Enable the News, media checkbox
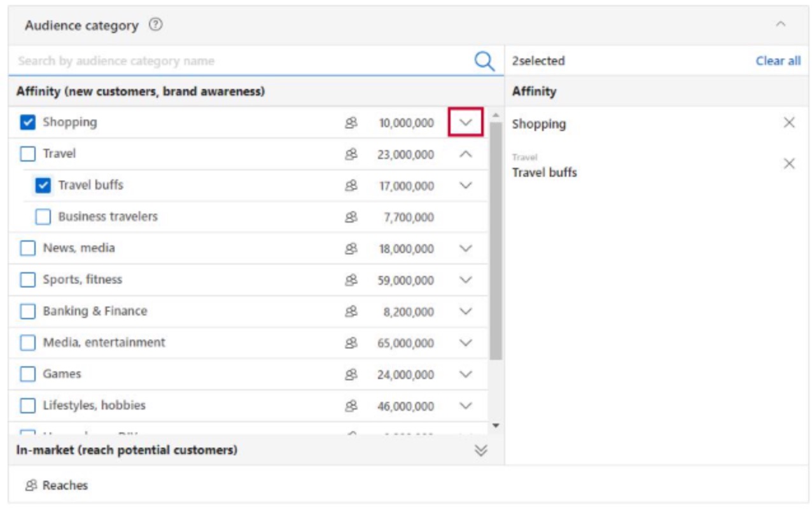Screen dimensions: 812x510 (x=28, y=249)
